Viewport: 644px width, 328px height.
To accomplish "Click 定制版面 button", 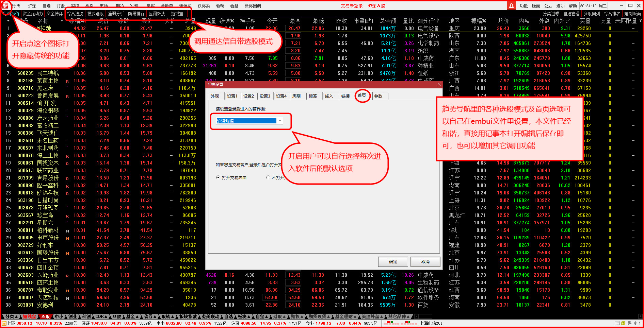I will (632, 14).
